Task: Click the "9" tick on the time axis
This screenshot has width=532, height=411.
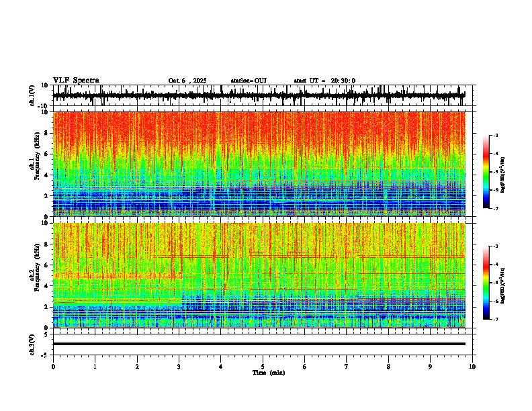Action: tap(430, 367)
